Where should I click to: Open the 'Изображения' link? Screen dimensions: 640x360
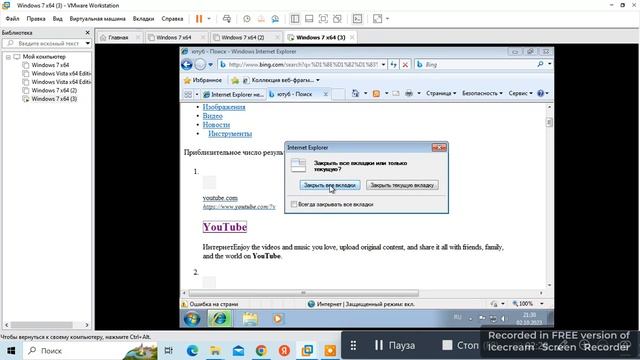click(224, 107)
